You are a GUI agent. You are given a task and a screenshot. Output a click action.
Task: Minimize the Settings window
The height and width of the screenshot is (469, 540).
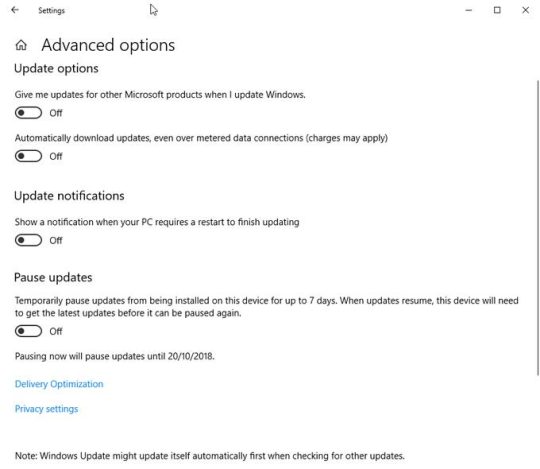(x=468, y=10)
